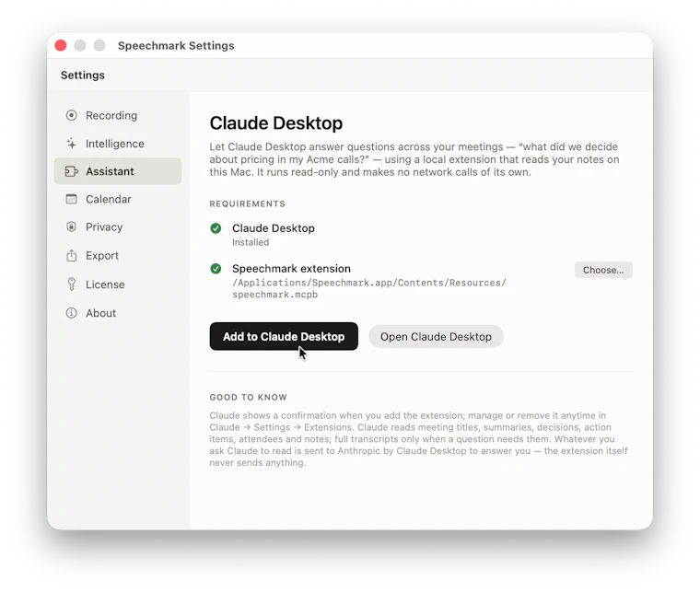This screenshot has height=592, width=700.
Task: Select the Assistant settings section
Action: [118, 171]
